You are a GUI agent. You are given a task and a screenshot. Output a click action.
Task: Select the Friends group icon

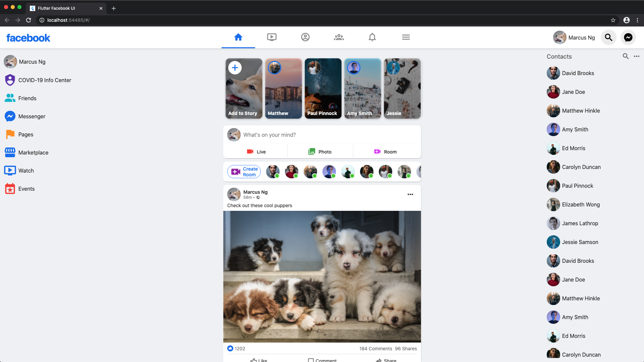pos(338,37)
